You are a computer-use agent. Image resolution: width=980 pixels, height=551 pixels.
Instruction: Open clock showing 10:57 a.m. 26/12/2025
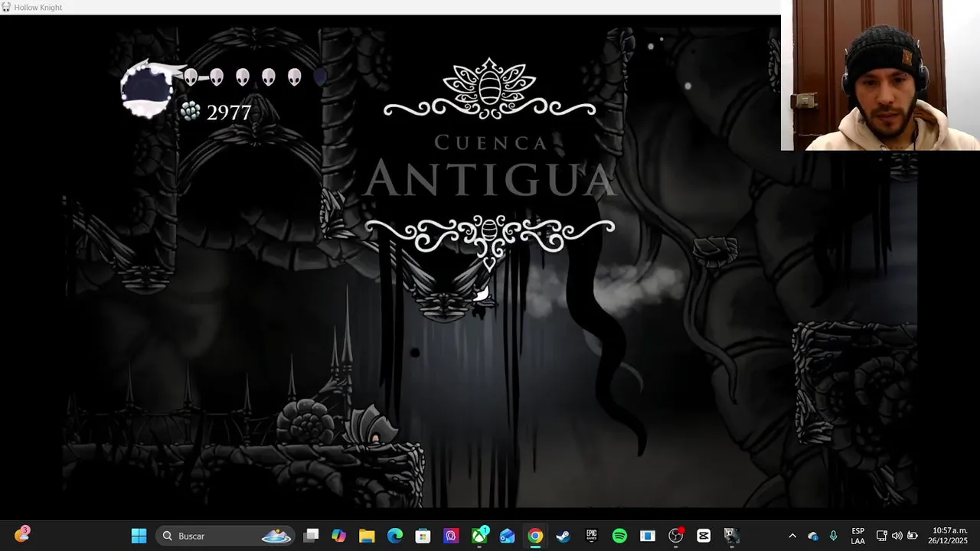tap(949, 536)
